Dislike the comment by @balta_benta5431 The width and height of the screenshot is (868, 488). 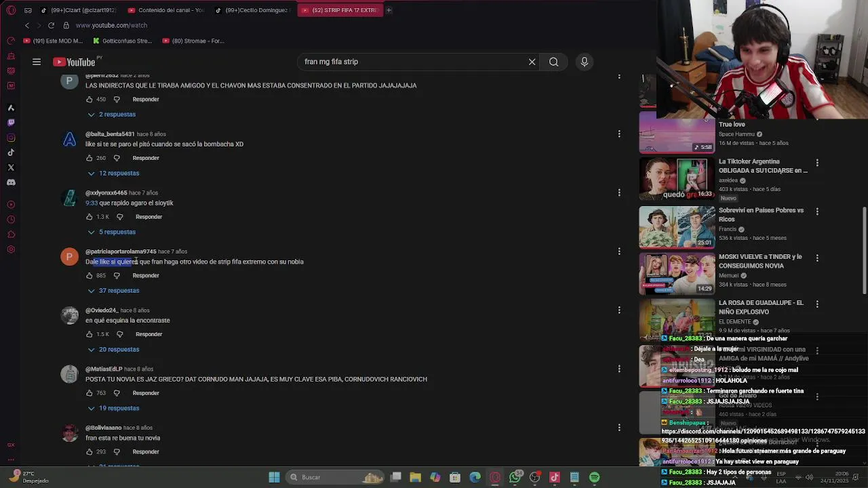[117, 158]
